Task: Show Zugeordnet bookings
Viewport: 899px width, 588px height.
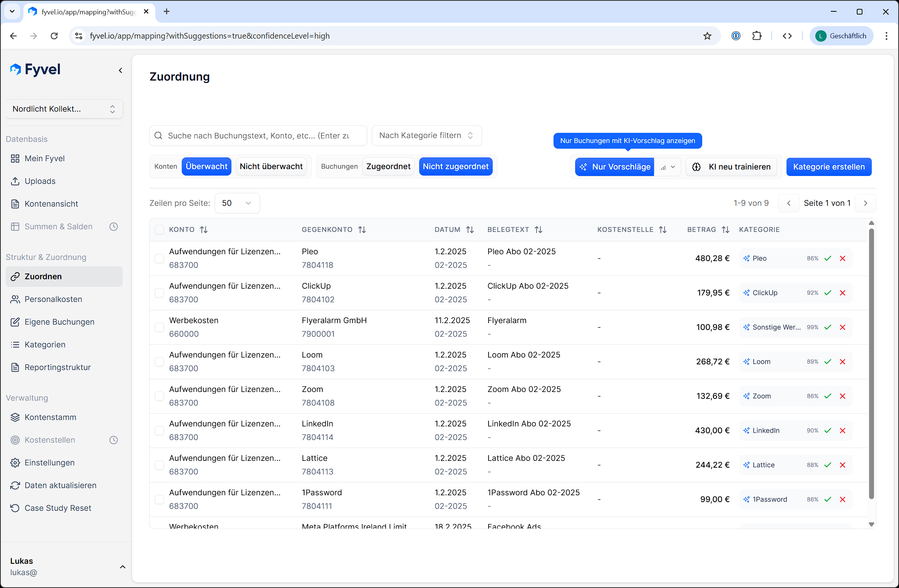Action: click(388, 166)
